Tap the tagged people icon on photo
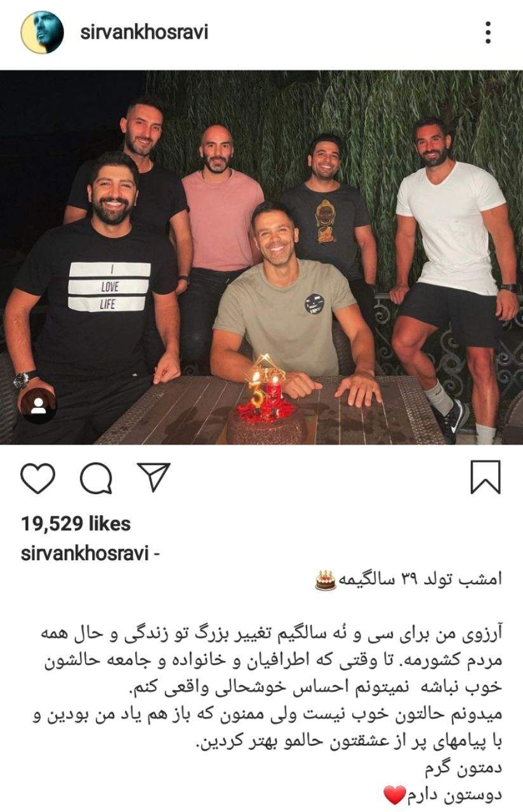The height and width of the screenshot is (812, 523). [x=38, y=405]
